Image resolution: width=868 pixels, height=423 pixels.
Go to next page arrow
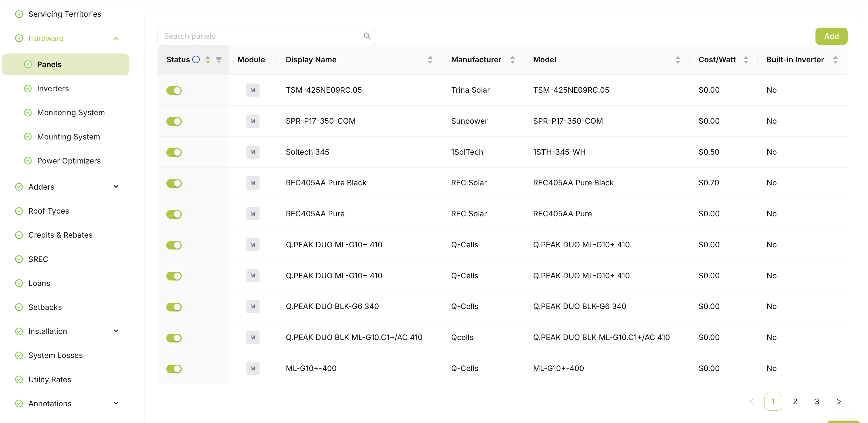(x=839, y=401)
